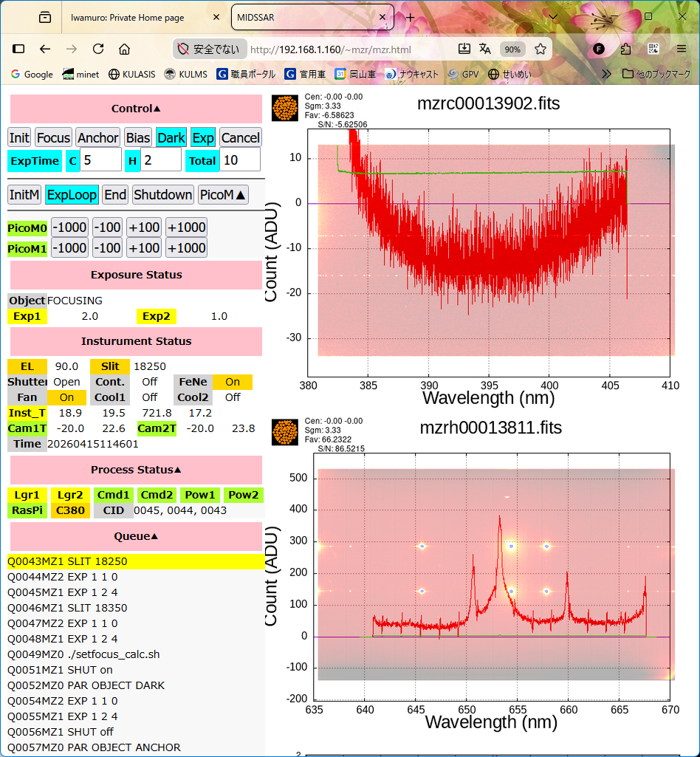The height and width of the screenshot is (757, 700).
Task: Open the extensions puzzle icon
Action: pyautogui.click(x=625, y=49)
